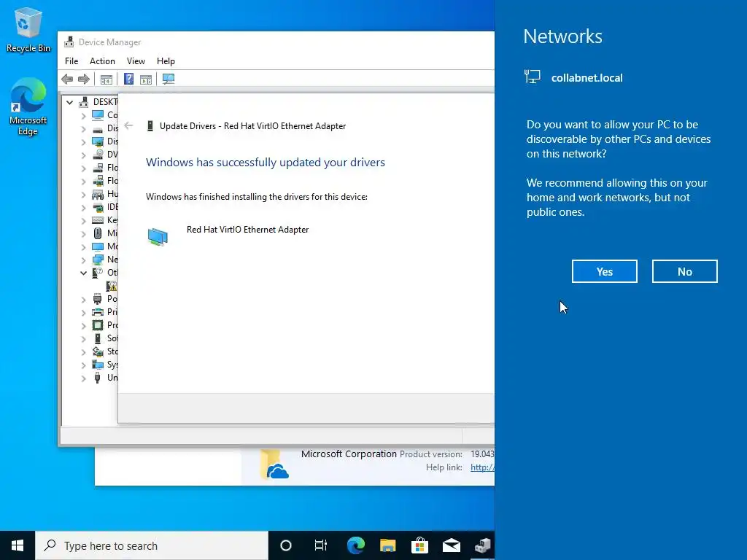Expand the 'IDE' controllers chevron
The width and height of the screenshot is (747, 560).
(83, 207)
